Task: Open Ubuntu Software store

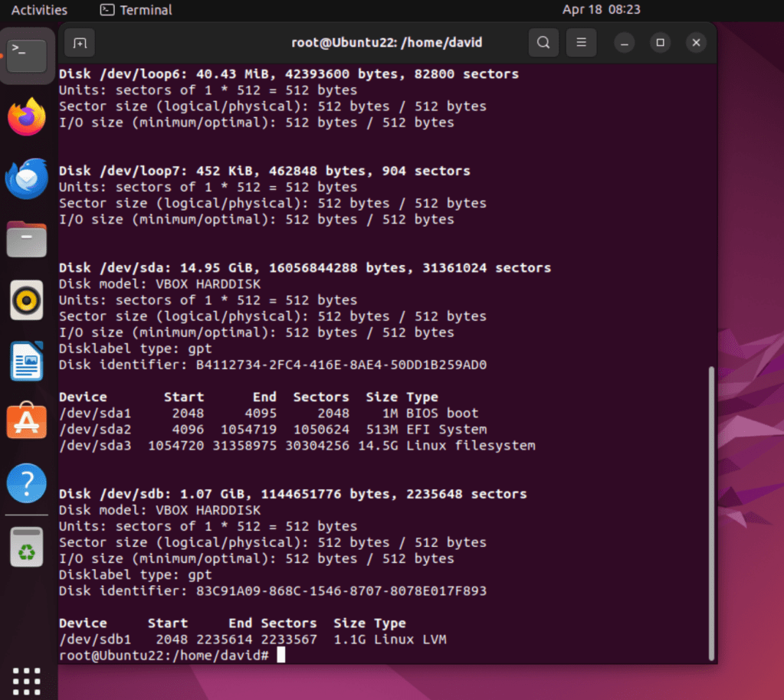Action: point(27,421)
